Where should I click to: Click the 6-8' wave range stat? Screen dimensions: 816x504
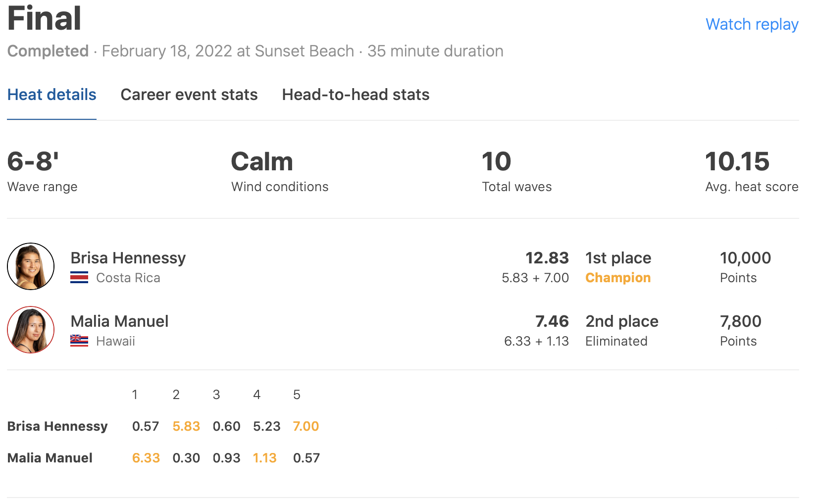[33, 162]
